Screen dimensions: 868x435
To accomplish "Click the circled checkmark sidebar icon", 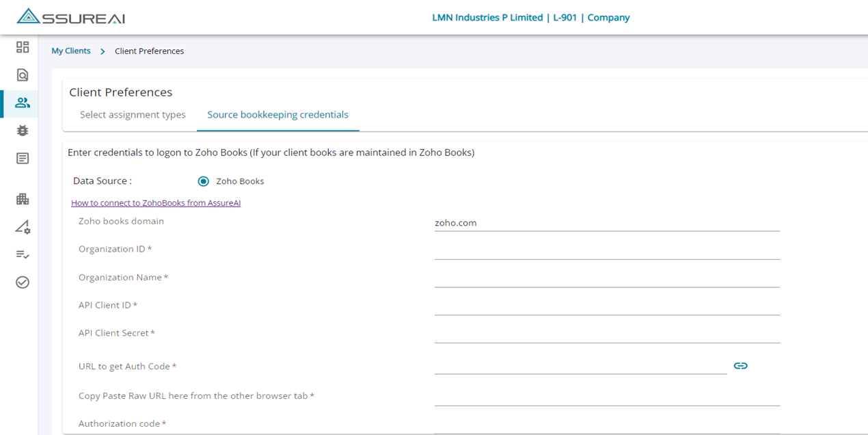I will coord(23,282).
